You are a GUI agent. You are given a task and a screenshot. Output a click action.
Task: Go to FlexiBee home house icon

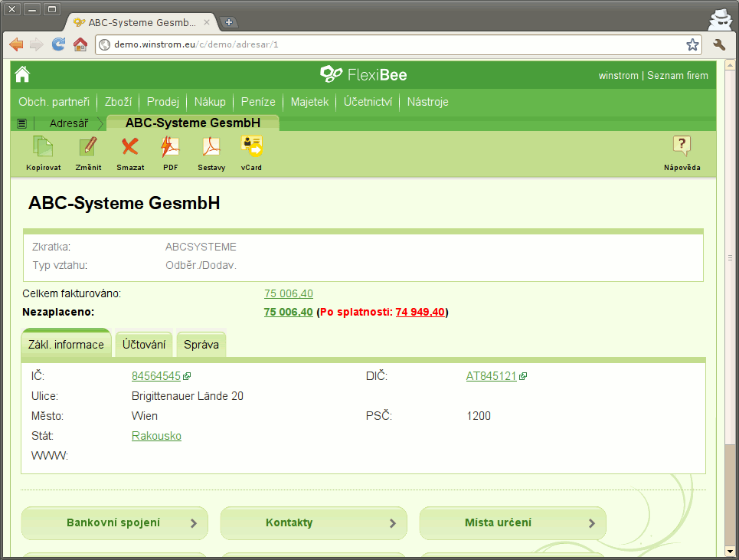tap(22, 74)
